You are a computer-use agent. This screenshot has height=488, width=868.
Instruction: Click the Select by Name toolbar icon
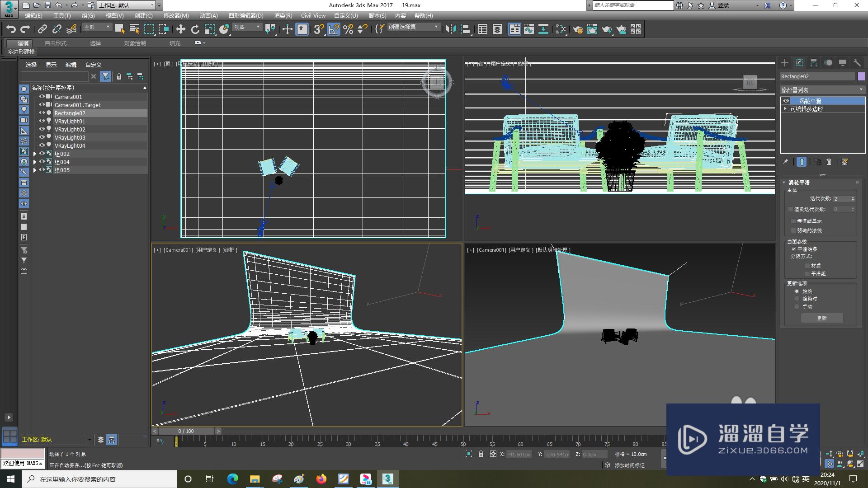[134, 29]
